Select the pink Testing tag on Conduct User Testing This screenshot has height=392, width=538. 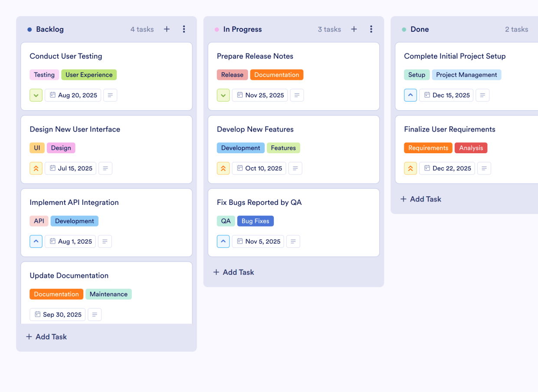tap(44, 75)
